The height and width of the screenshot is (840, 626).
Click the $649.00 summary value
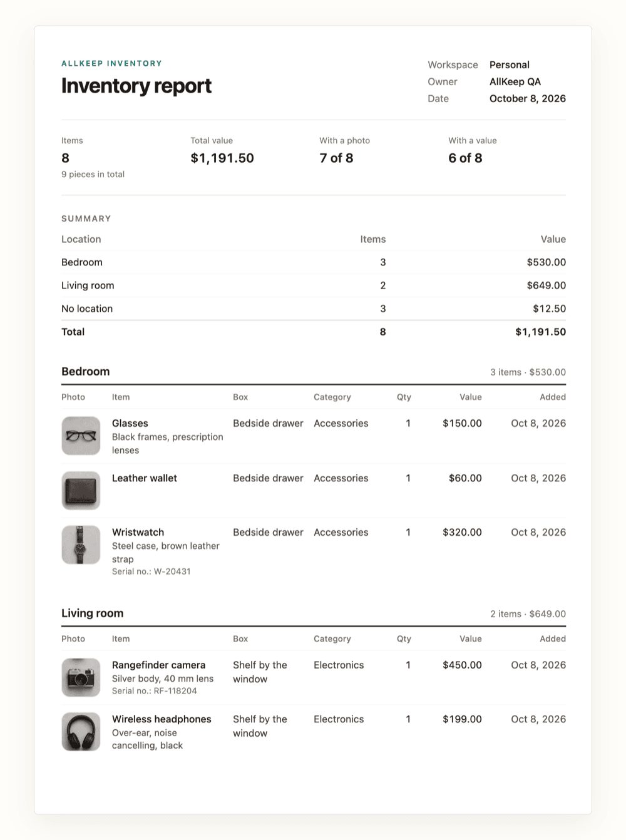point(546,285)
